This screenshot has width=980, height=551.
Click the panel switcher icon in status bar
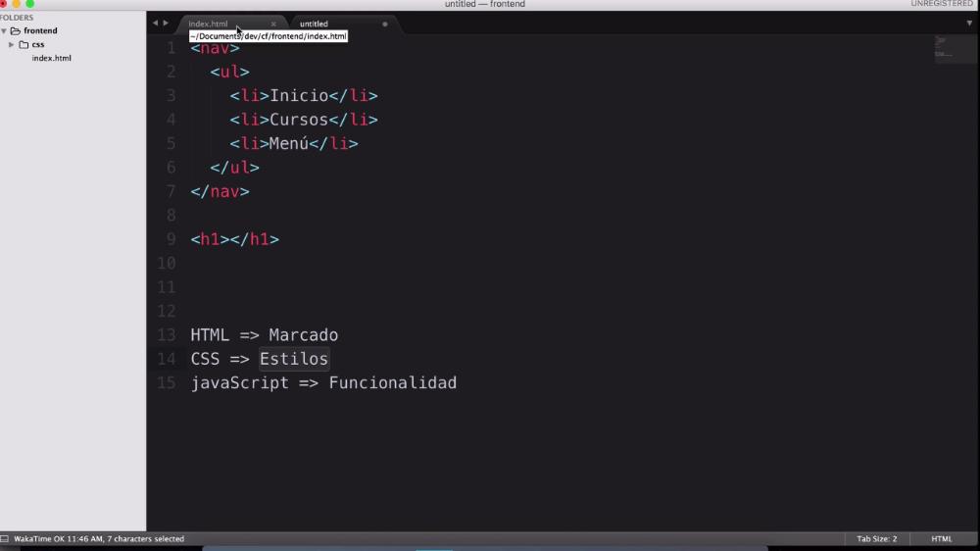pyautogui.click(x=4, y=538)
